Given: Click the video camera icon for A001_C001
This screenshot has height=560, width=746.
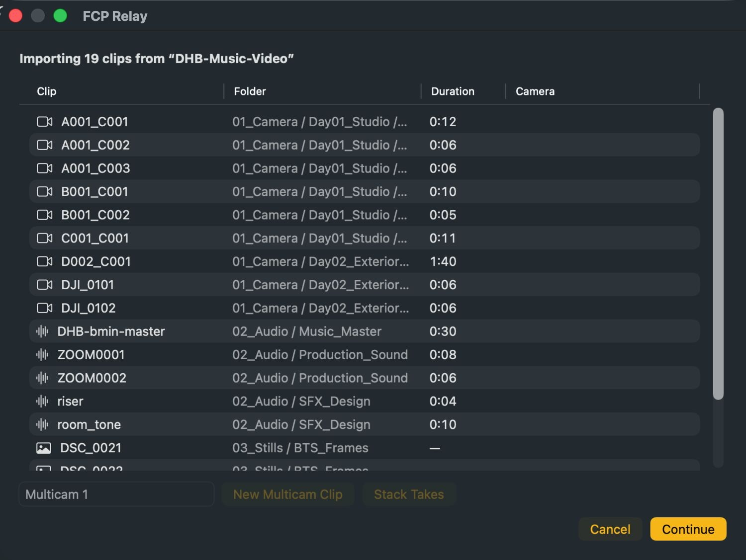Looking at the screenshot, I should point(45,122).
